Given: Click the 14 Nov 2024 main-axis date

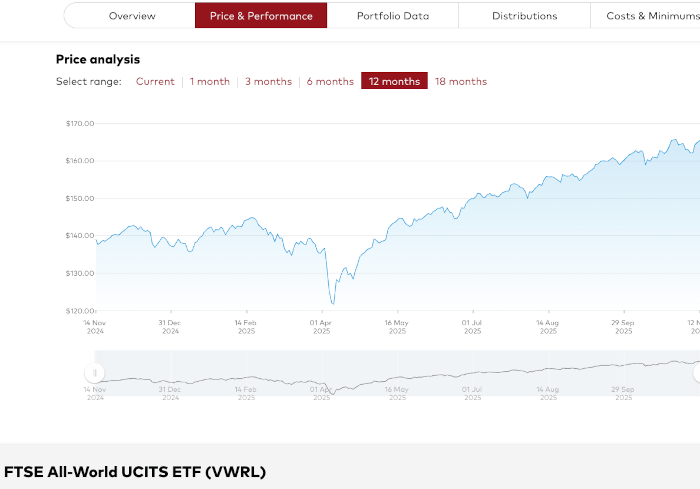Looking at the screenshot, I should tap(95, 327).
